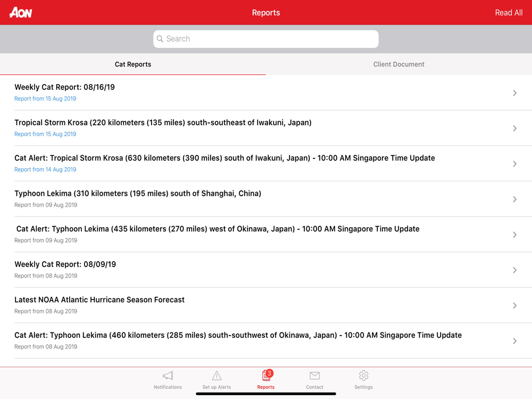532x399 pixels.
Task: Open Cat Alert Lekima 435 kilometers west of Okinawa
Action: [266, 234]
